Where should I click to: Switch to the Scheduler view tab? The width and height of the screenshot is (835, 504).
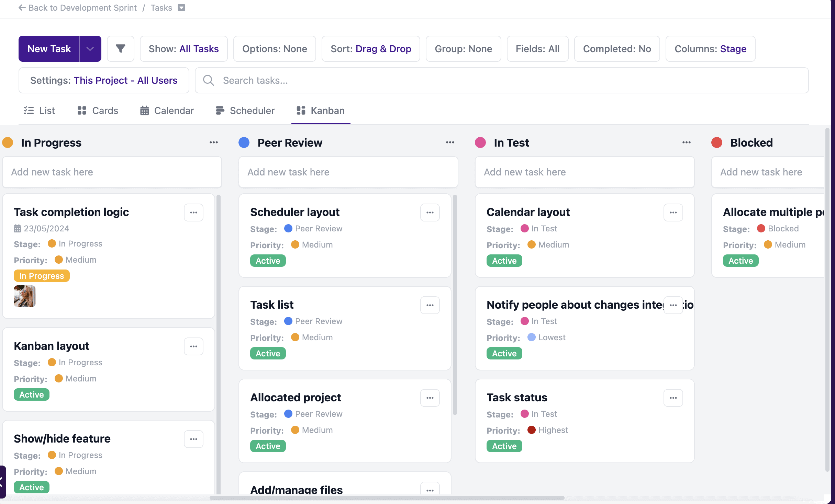point(245,111)
